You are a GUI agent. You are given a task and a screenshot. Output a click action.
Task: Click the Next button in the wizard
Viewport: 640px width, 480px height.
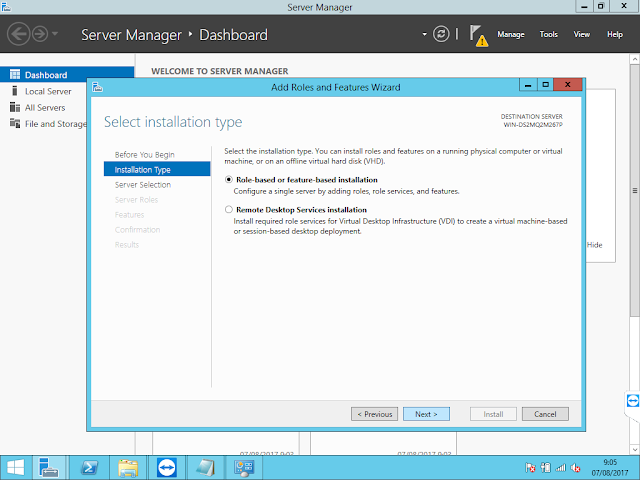(x=426, y=414)
